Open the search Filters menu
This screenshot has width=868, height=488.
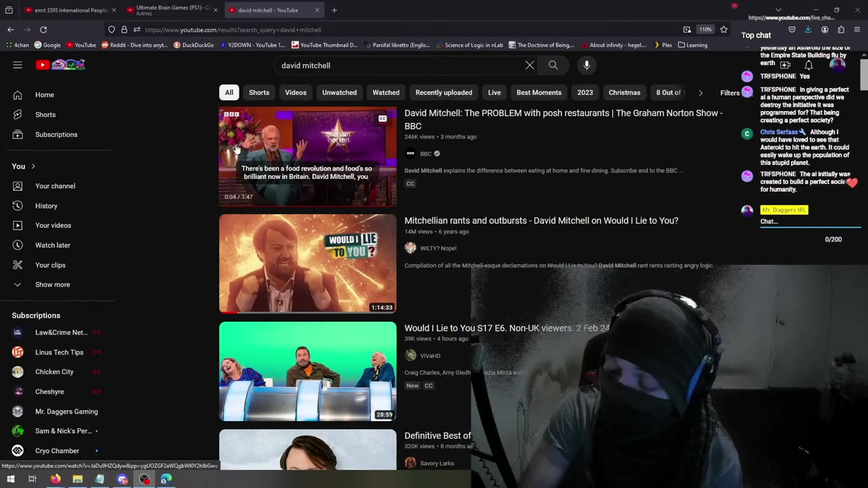point(730,93)
